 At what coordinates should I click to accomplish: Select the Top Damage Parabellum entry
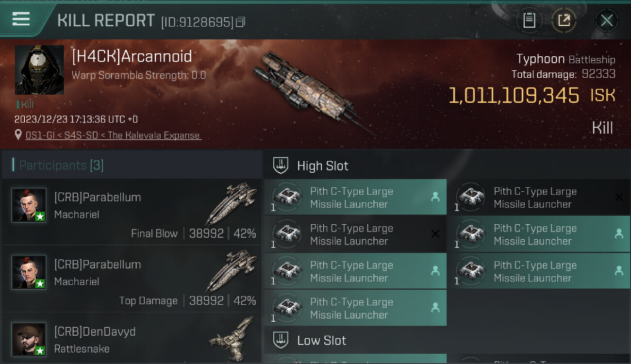click(132, 279)
